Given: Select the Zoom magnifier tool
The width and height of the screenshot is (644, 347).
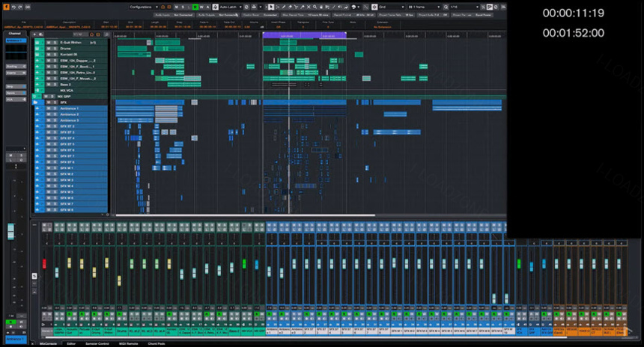Looking at the screenshot, I should [315, 7].
